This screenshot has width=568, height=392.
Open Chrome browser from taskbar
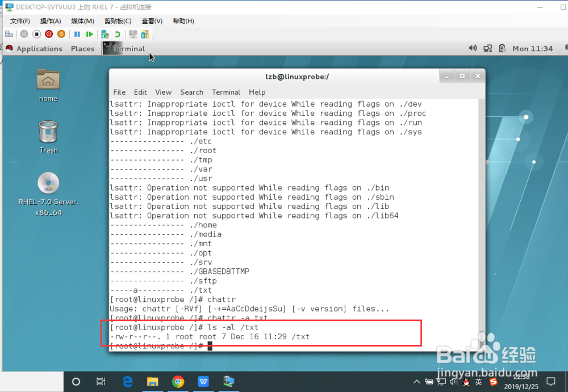178,381
